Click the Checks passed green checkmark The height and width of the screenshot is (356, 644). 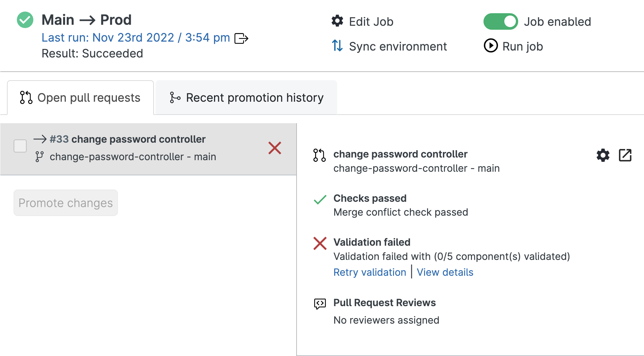coord(320,199)
